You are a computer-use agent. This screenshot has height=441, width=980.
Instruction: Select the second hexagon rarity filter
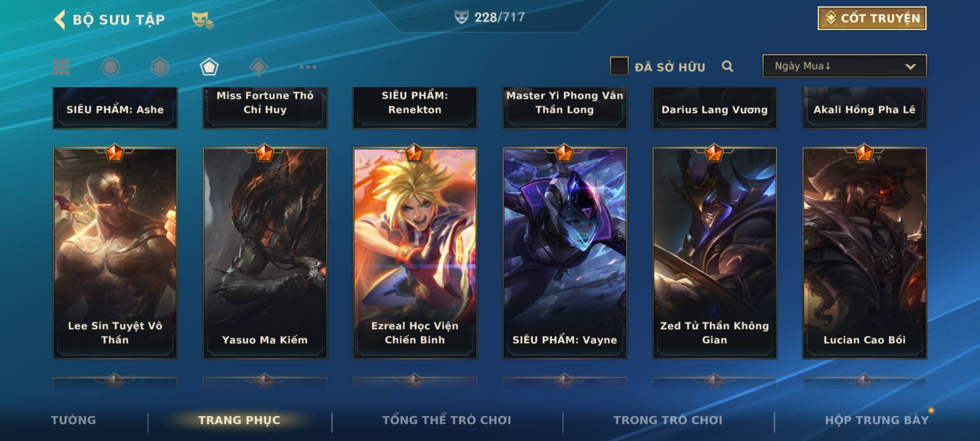point(160,67)
